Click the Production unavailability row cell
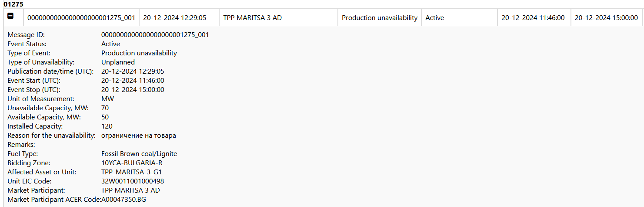Image resolution: width=644 pixels, height=207 pixels. [379, 18]
